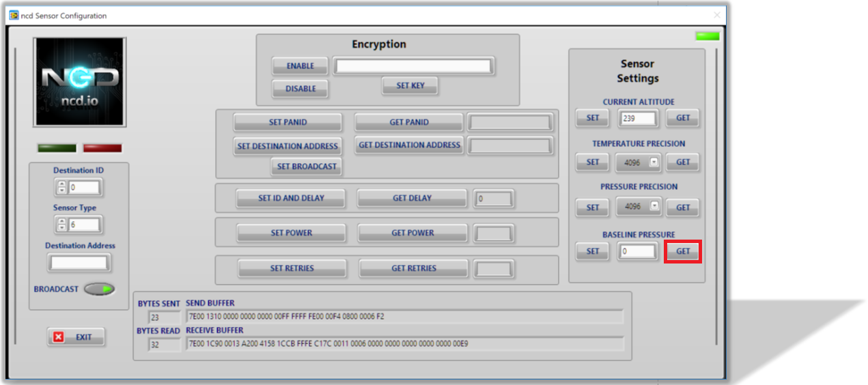868x385 pixels.
Task: Click the BYTES SENT value 23
Action: 164,317
